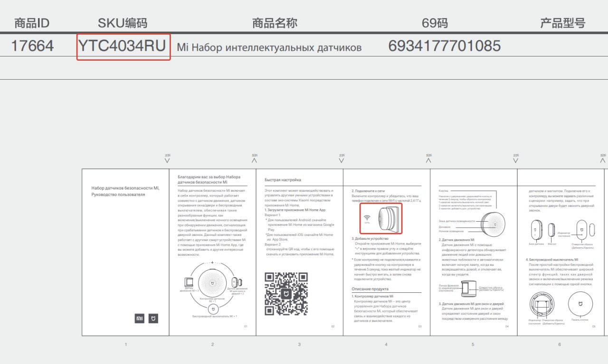Click the Wi-Fi 2.4 GHz icon
Viewport: 608px width, 364px height.
point(367,218)
